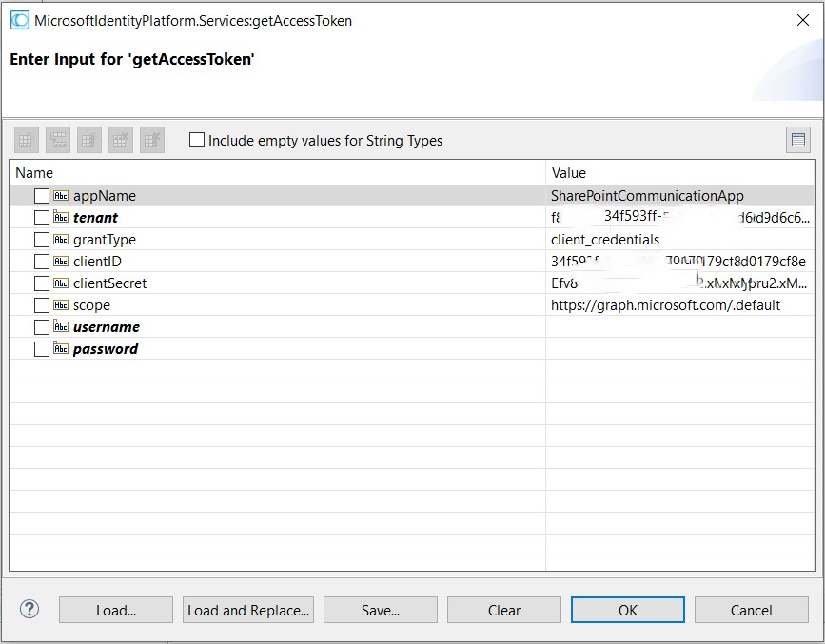825x644 pixels.
Task: Click the empty username value cell
Action: [x=680, y=326]
